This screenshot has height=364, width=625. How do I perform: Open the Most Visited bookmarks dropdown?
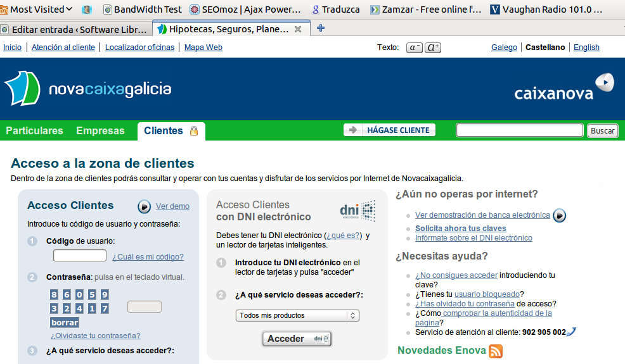point(37,9)
